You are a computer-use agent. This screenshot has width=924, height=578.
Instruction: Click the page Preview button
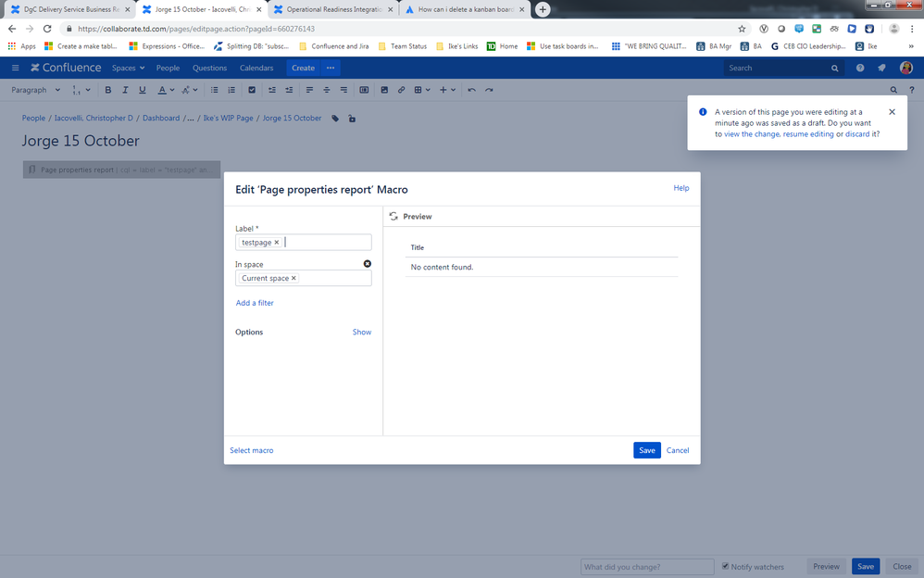pyautogui.click(x=826, y=566)
